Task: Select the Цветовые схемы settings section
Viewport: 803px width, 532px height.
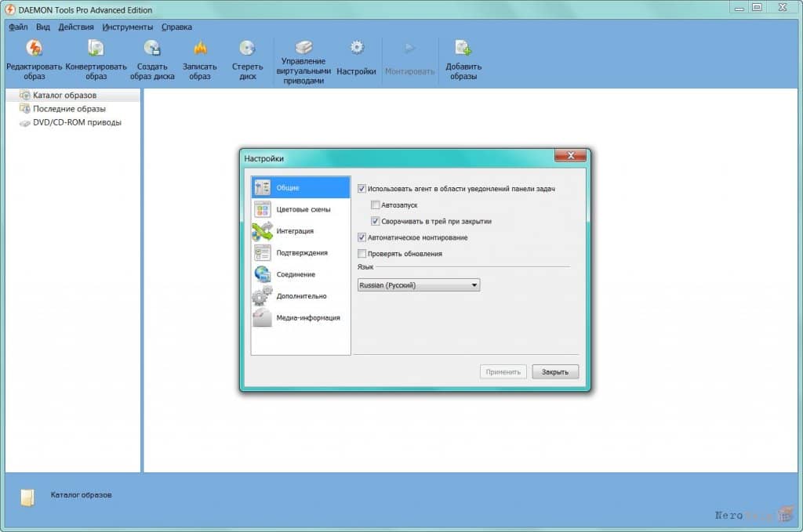Action: pyautogui.click(x=300, y=209)
